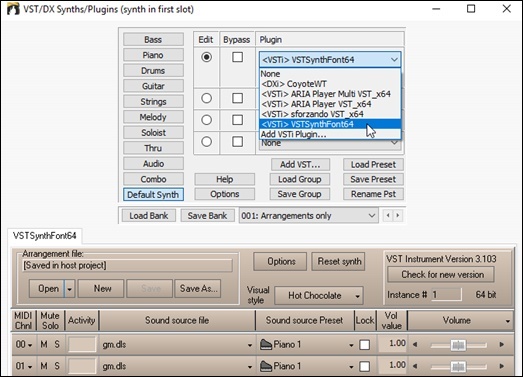Viewport: 523px width, 377px height.
Task: Click next preset arrow beside Arrangements only
Action: point(398,216)
